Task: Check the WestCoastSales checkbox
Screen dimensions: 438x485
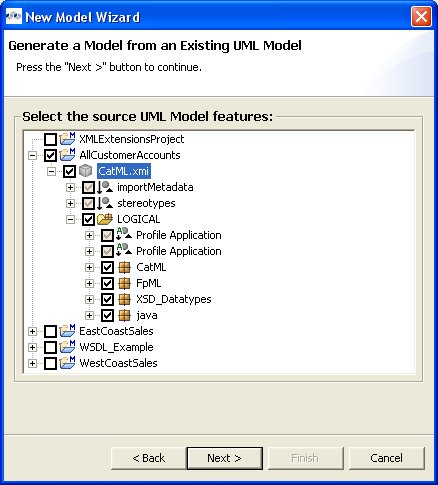Action: click(50, 363)
